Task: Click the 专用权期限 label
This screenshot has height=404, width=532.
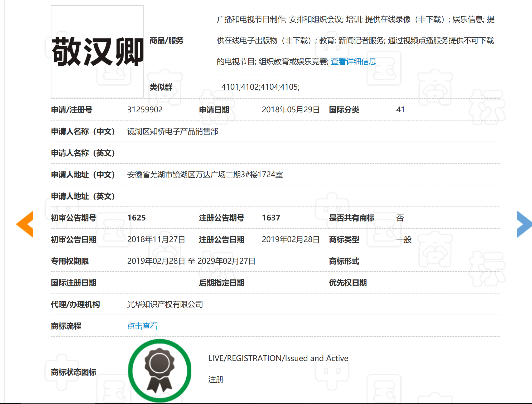Action: tap(70, 261)
